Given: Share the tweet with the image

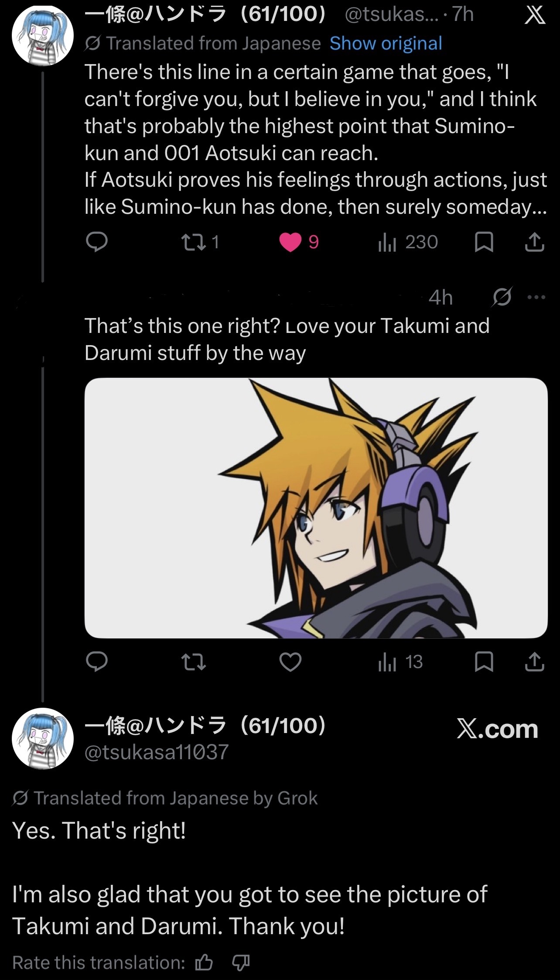Looking at the screenshot, I should coord(535,662).
